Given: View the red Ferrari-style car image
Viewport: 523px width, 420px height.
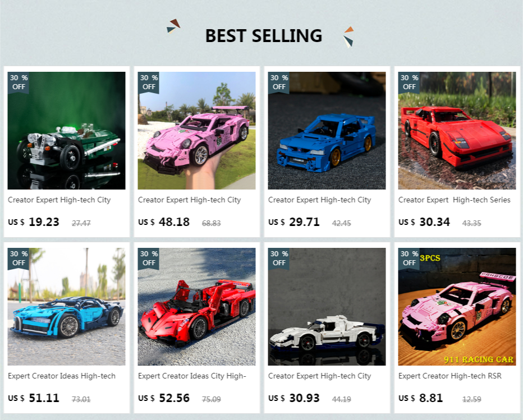Looking at the screenshot, I should (x=457, y=131).
